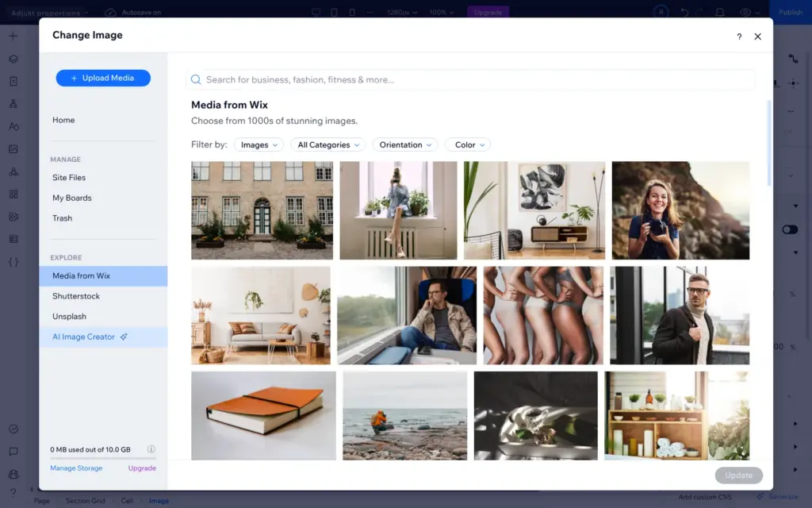Browse Shutterstock images
The height and width of the screenshot is (508, 812).
coord(76,296)
